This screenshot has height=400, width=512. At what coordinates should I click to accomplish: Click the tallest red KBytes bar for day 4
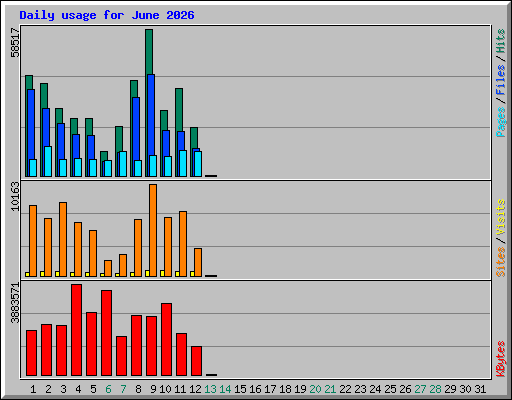pyautogui.click(x=76, y=330)
